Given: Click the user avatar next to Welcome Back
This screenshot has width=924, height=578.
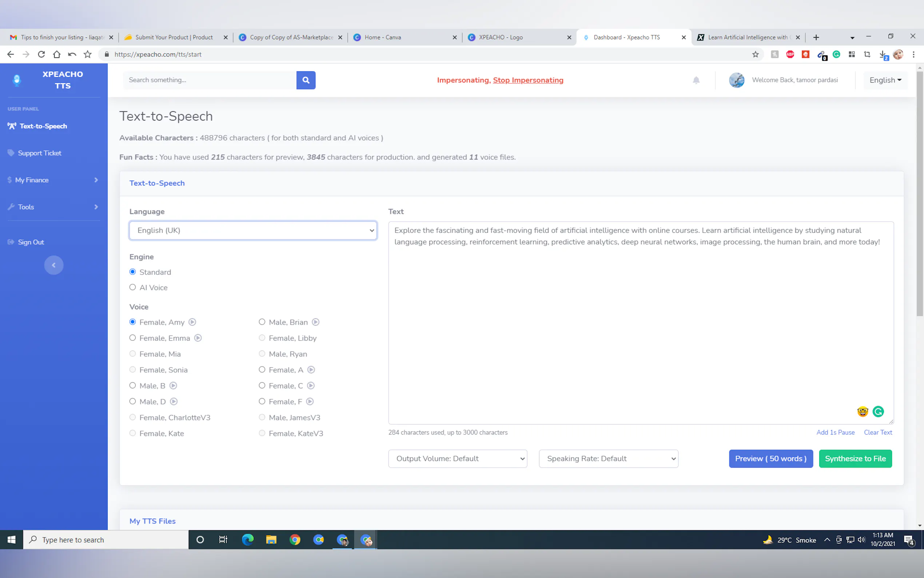Looking at the screenshot, I should (736, 80).
